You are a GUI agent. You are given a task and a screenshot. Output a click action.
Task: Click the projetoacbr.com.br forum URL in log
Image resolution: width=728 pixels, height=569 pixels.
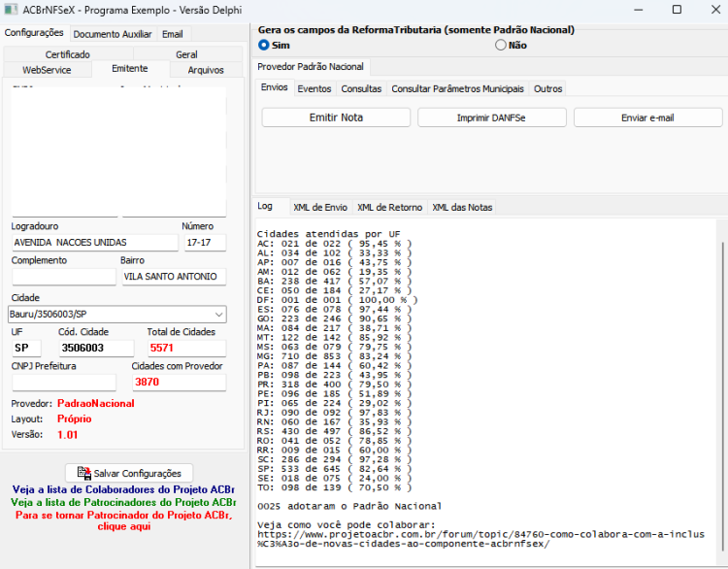pos(480,539)
